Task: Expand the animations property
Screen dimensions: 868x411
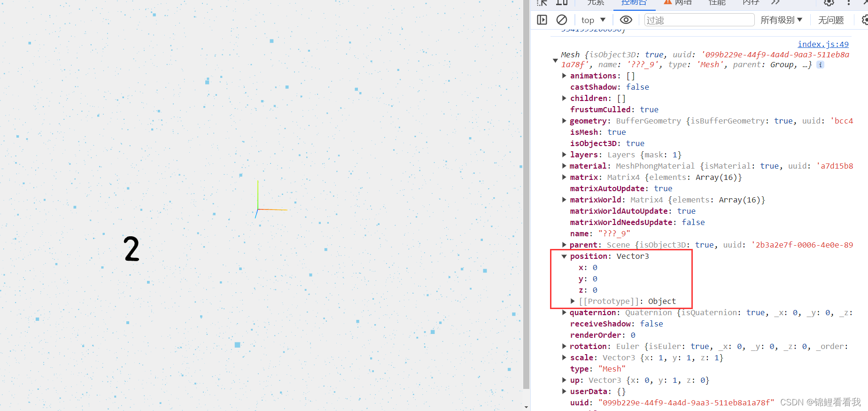Action: (564, 76)
